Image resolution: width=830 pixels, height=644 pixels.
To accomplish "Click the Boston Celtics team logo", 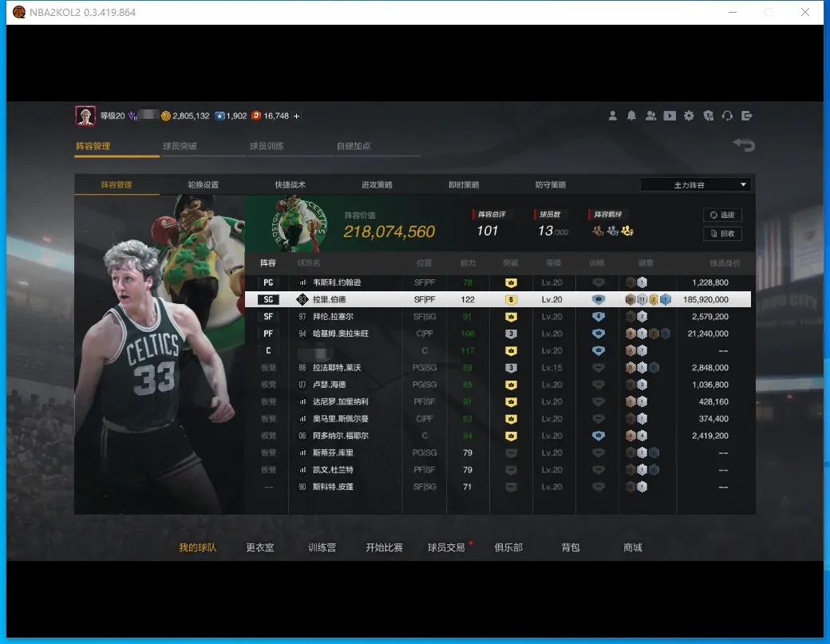I will coord(299,223).
